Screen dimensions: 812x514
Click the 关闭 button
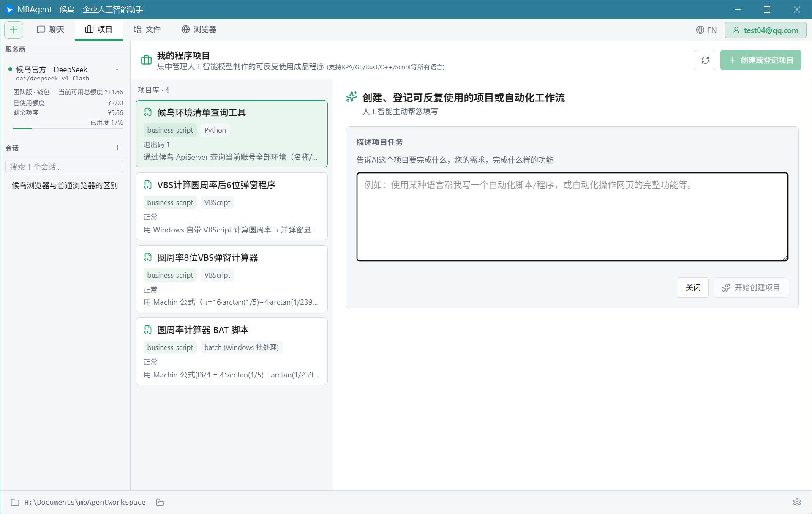[x=693, y=287]
